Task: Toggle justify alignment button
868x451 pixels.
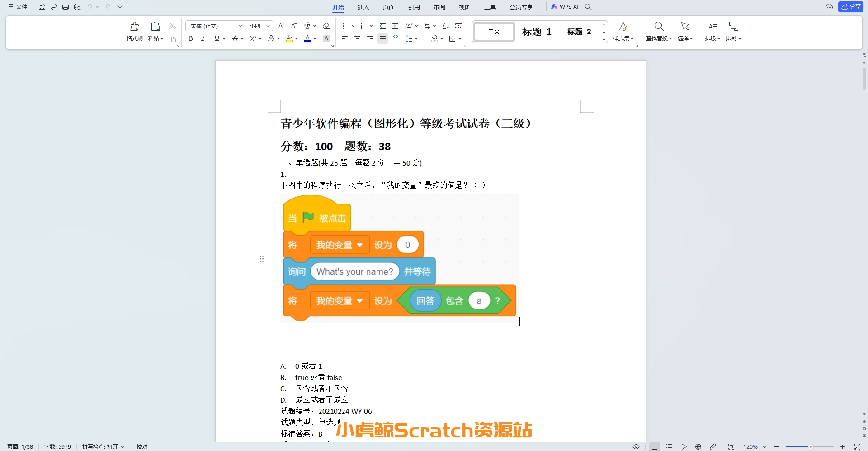Action: pos(382,38)
